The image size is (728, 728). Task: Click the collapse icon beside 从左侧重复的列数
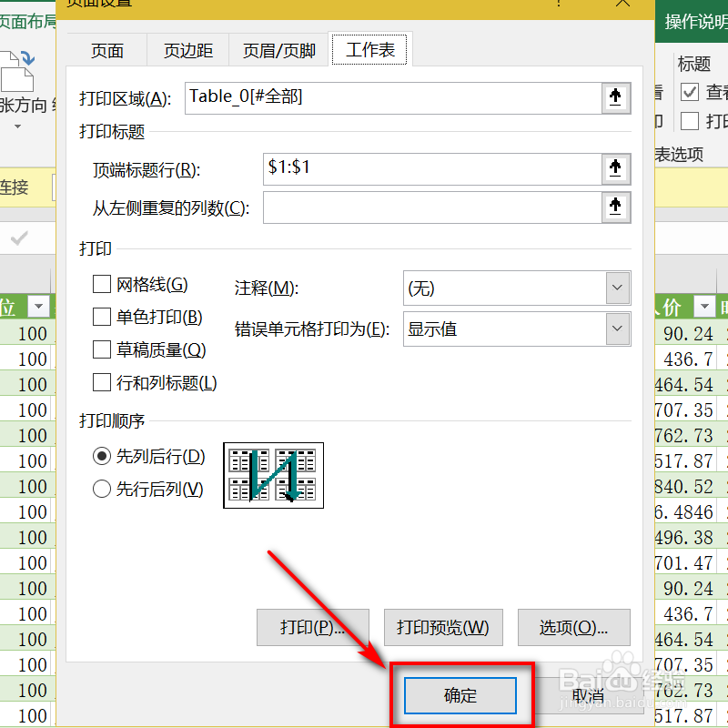616,207
